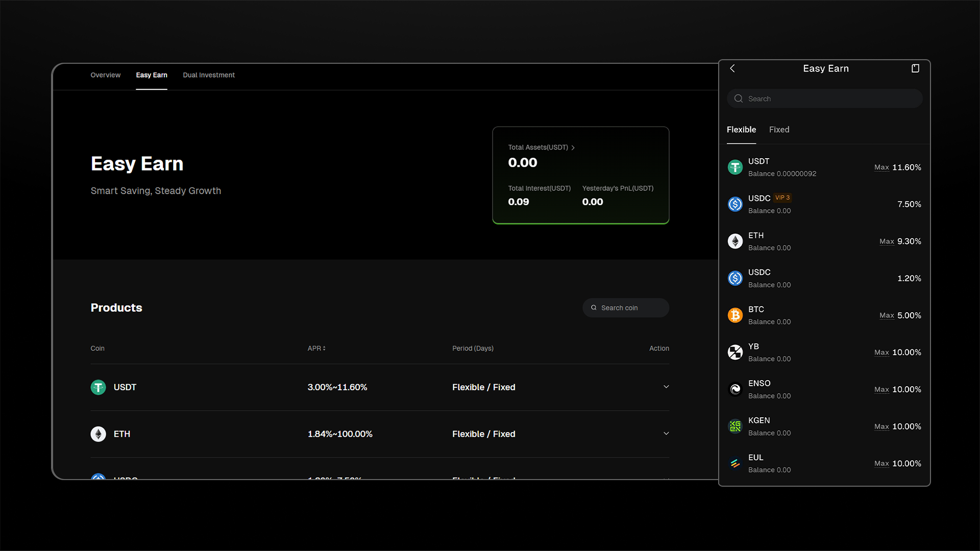Click the ETH coin icon in the list
The height and width of the screenshot is (551, 980).
click(735, 241)
